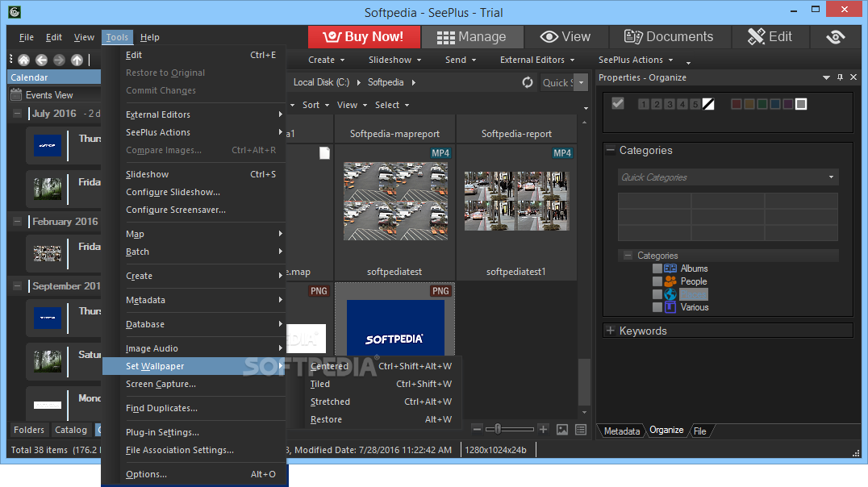Clear rating with the slash icon
The width and height of the screenshot is (868, 487).
click(708, 104)
